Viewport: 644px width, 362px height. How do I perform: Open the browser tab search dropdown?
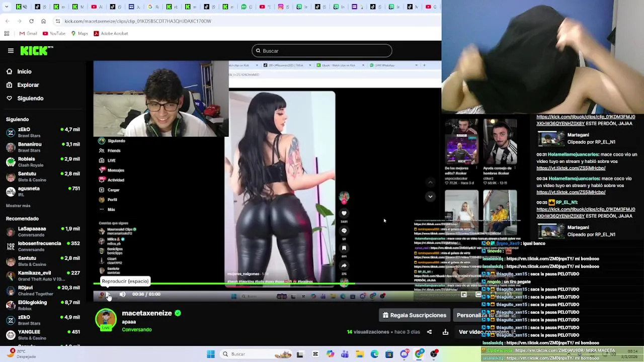6,7
